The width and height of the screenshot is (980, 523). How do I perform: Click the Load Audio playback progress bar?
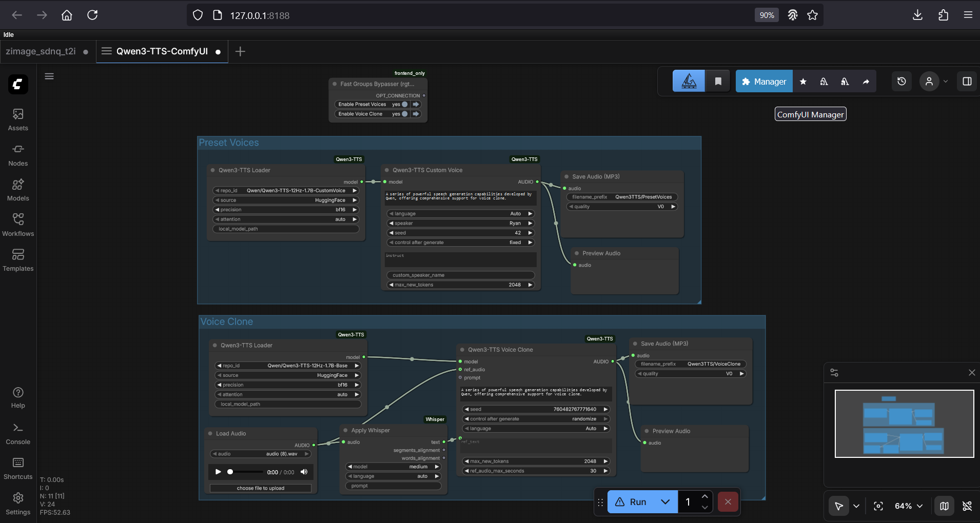[x=244, y=472]
